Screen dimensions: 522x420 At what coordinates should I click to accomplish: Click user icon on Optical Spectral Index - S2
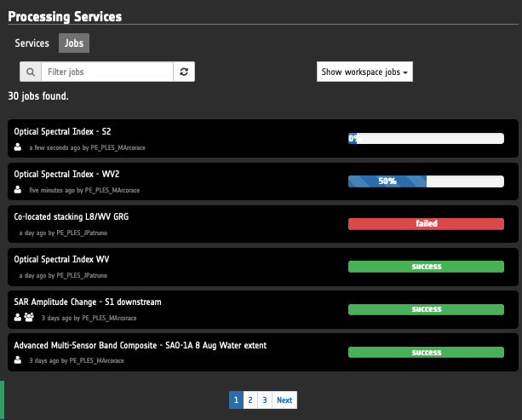[18, 147]
